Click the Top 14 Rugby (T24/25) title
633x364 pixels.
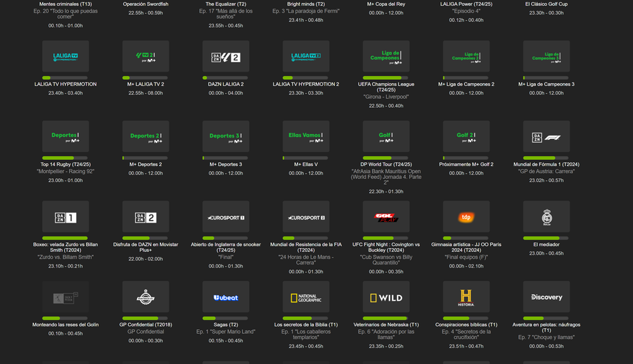65,164
